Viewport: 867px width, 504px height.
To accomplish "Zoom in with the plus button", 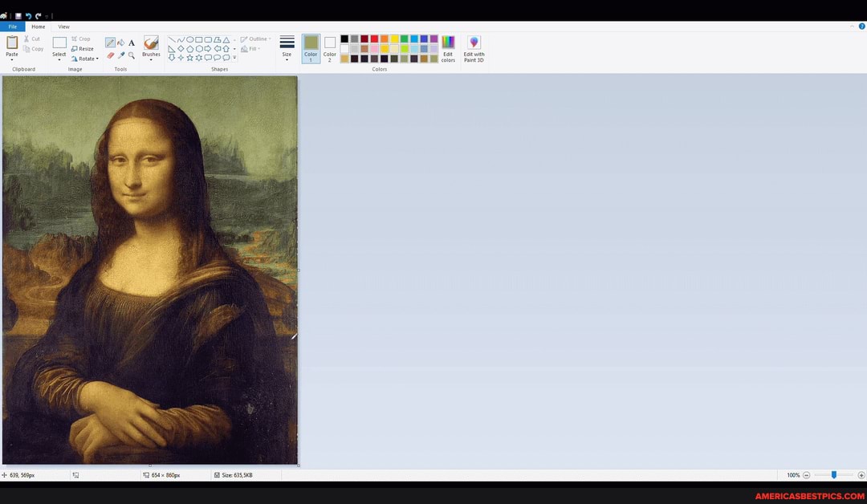I will pyautogui.click(x=861, y=475).
